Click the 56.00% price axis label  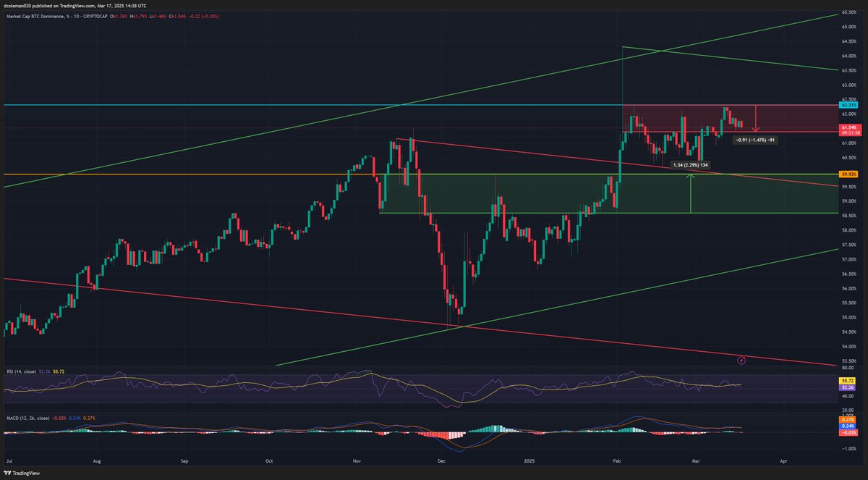tap(849, 288)
